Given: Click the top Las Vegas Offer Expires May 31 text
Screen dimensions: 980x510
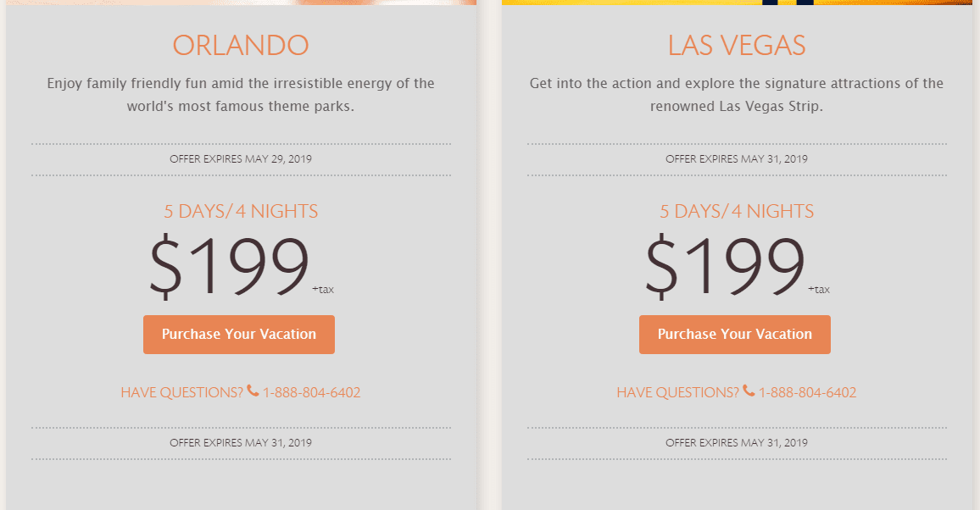Looking at the screenshot, I should click(736, 159).
